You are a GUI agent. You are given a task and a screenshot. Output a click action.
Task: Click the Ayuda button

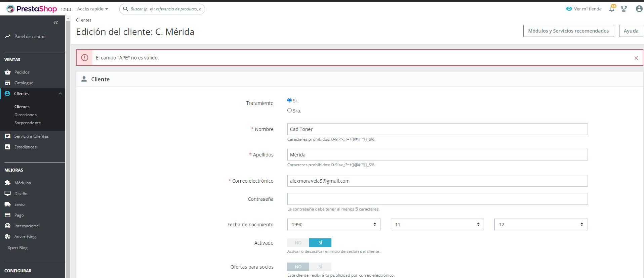(x=631, y=31)
